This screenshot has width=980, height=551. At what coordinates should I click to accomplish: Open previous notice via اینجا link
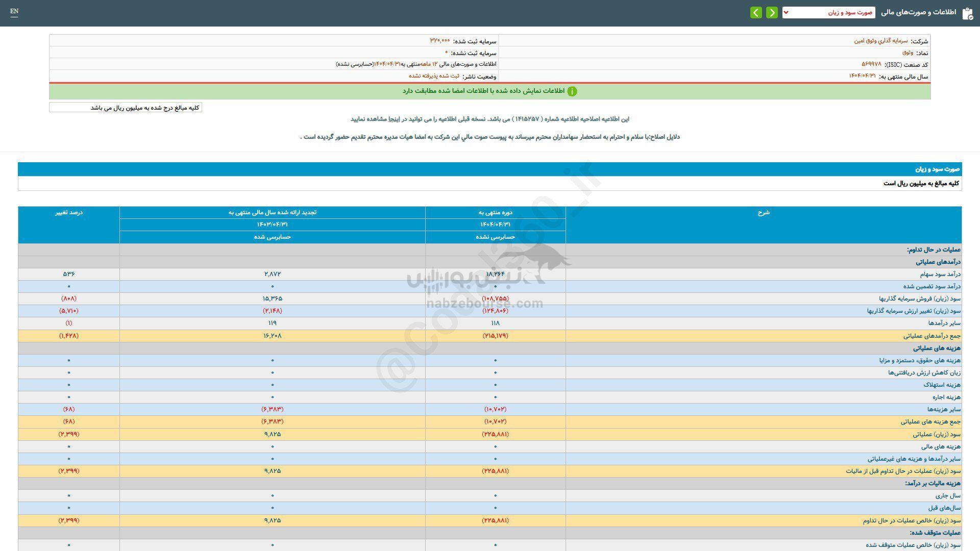click(x=393, y=119)
